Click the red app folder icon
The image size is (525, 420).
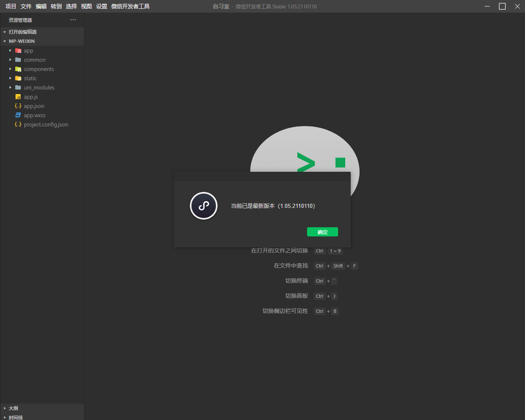(18, 50)
